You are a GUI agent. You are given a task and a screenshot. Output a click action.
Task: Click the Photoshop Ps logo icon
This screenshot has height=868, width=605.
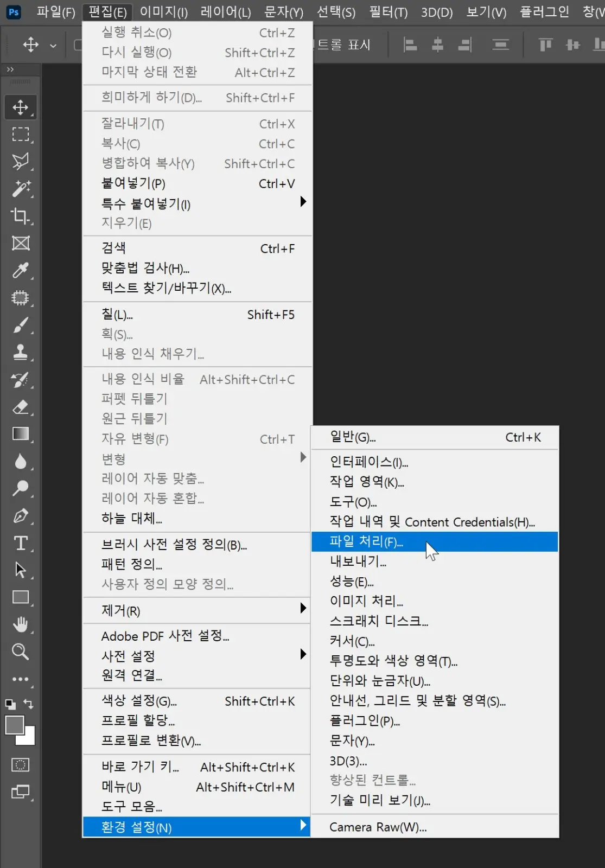pos(14,12)
